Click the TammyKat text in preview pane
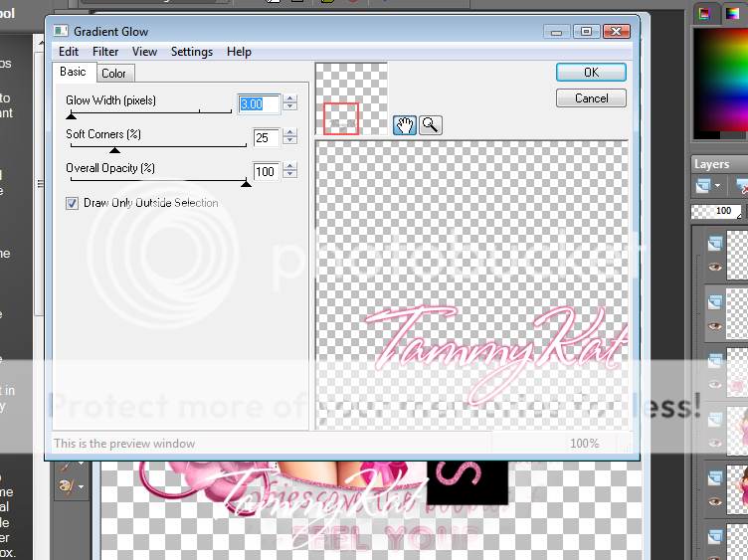 [497, 355]
